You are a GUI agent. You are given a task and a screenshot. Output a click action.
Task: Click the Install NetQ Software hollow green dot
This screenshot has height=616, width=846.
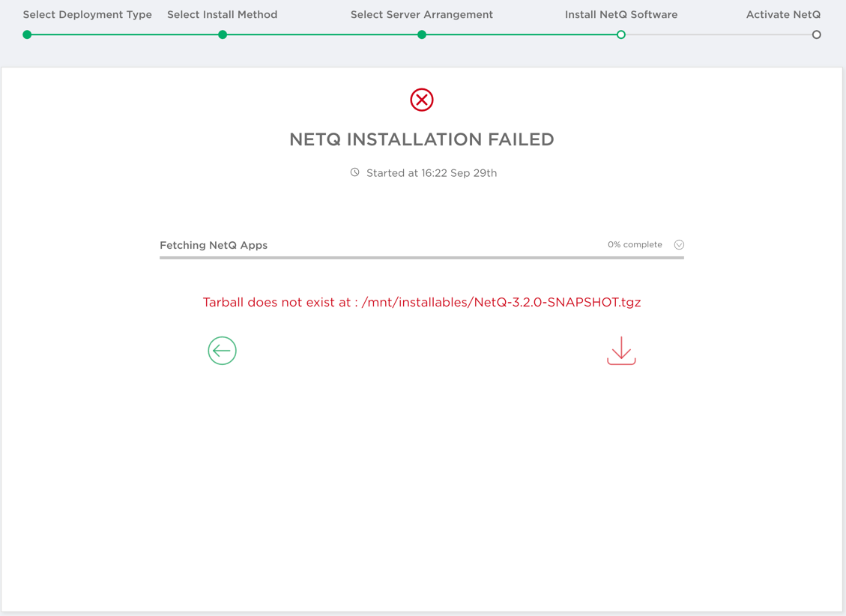(621, 34)
